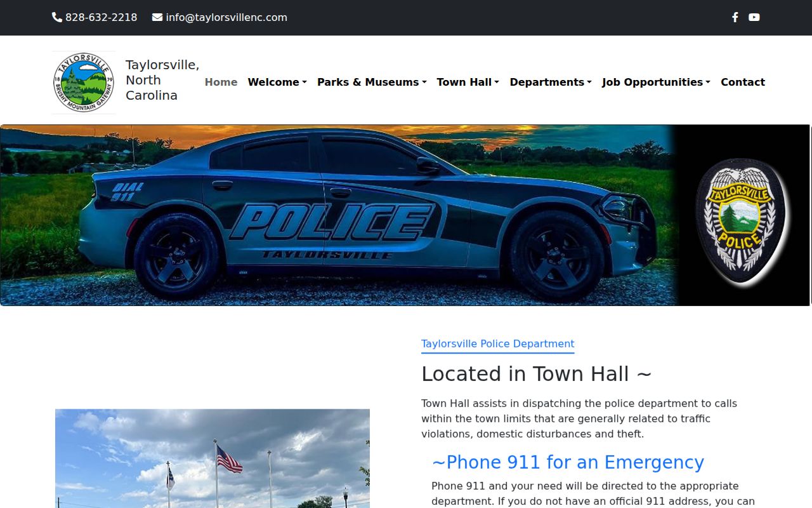Screen dimensions: 812x508
Task: Expand the Departments dropdown menu
Action: (551, 82)
